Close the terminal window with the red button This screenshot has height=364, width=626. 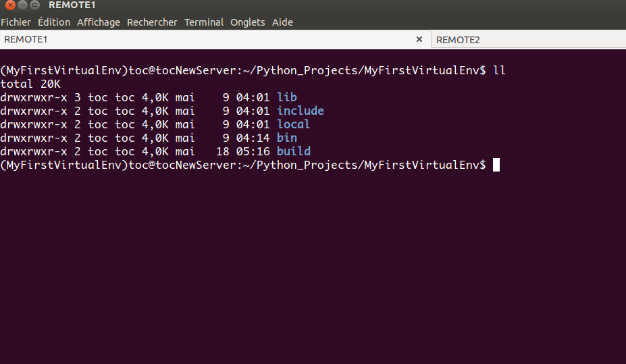(x=10, y=5)
